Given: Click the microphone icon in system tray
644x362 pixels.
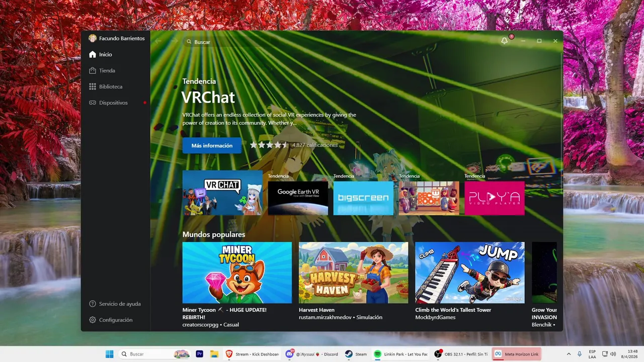Looking at the screenshot, I should (x=580, y=354).
